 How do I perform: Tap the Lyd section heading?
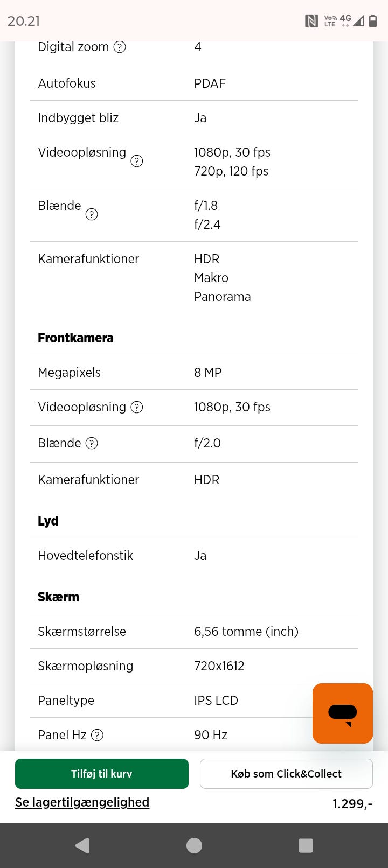tap(48, 521)
